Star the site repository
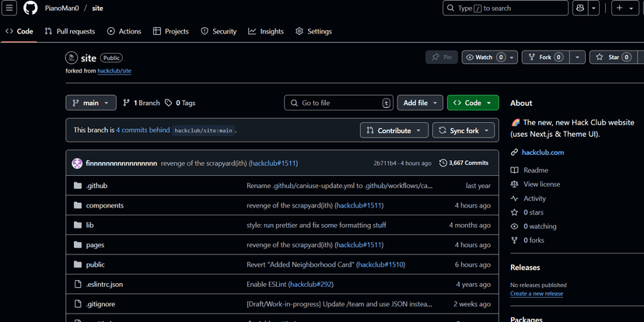Screen dimensions: 644x322 click(x=609, y=57)
